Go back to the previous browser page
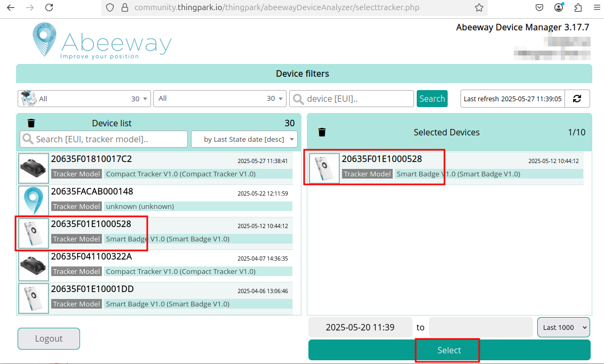Image resolution: width=604 pixels, height=364 pixels. click(x=11, y=7)
